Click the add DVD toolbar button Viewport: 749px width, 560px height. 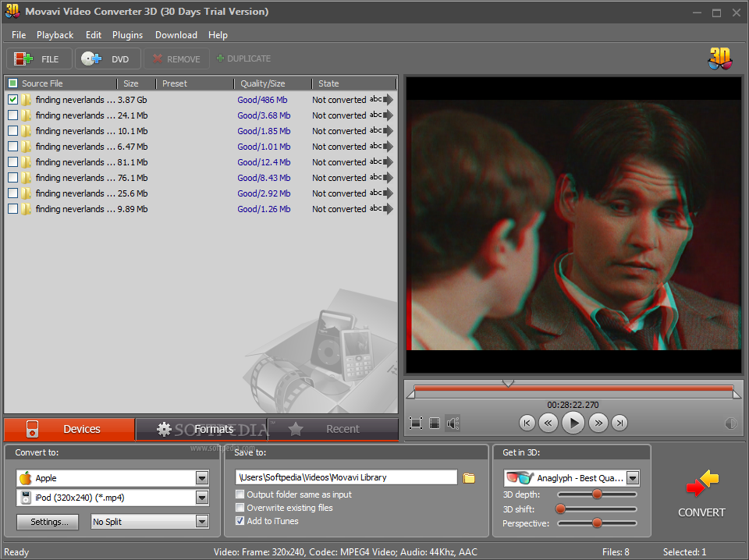click(108, 58)
